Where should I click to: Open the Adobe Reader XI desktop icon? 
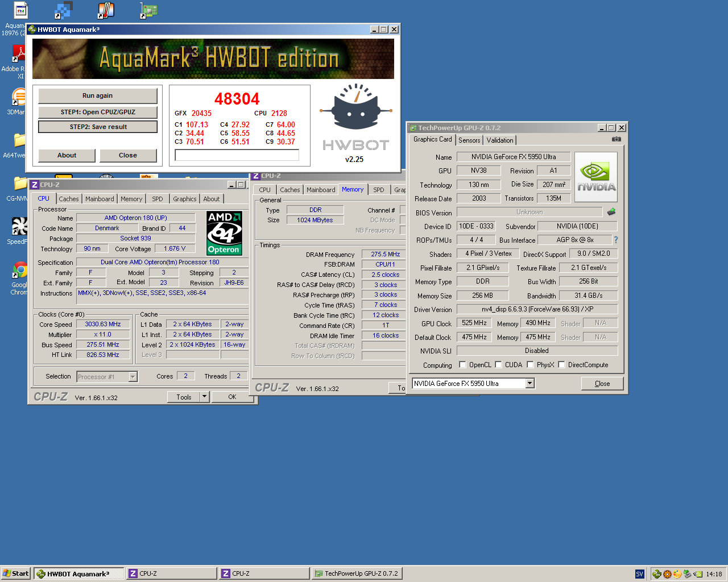click(x=19, y=53)
